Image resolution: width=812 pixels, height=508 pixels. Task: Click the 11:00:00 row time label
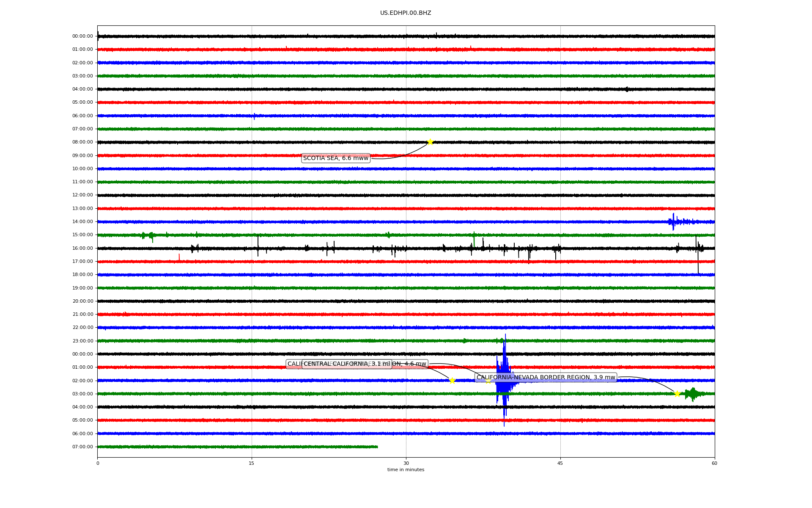pyautogui.click(x=82, y=182)
